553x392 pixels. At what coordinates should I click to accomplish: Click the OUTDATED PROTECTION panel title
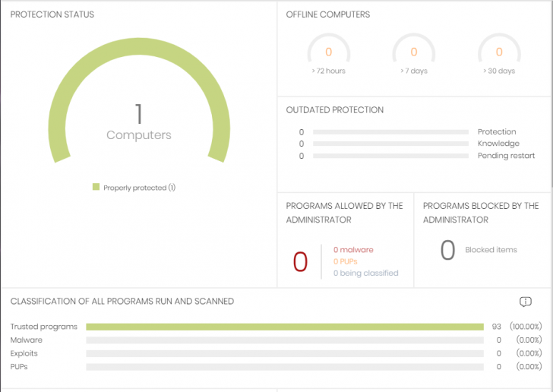coord(335,110)
